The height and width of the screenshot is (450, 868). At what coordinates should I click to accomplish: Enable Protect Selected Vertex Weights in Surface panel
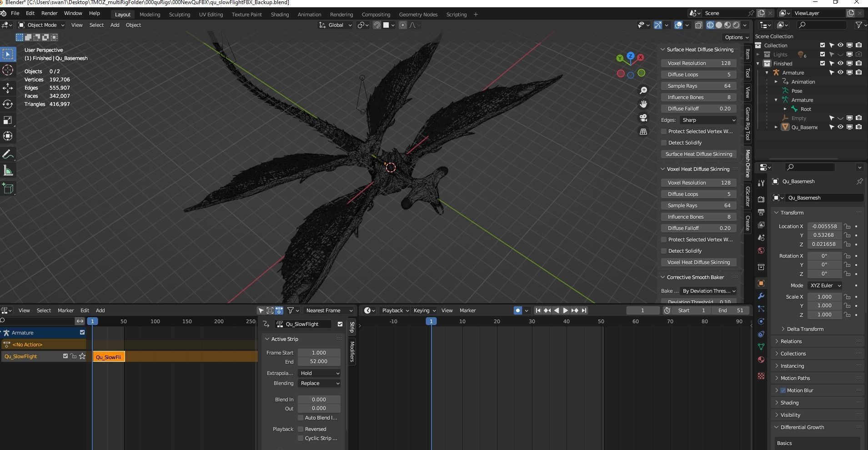click(664, 131)
